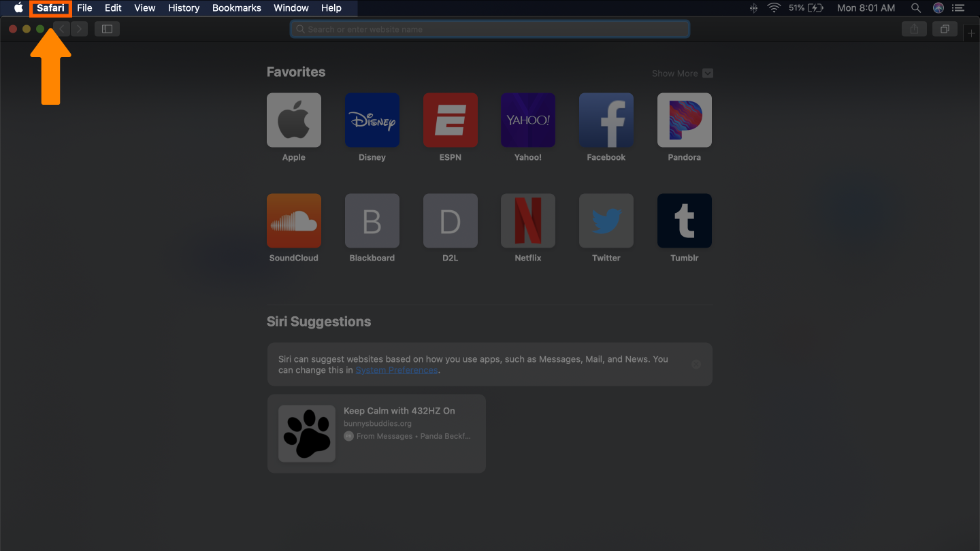The width and height of the screenshot is (980, 551).
Task: Go forward with the forward arrow button
Action: tap(80, 29)
